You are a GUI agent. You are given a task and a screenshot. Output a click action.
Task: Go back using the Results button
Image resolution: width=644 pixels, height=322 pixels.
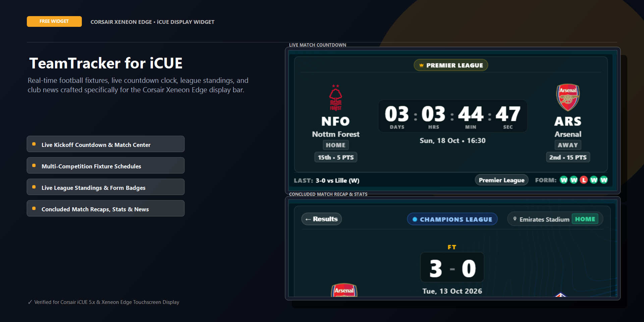click(322, 219)
